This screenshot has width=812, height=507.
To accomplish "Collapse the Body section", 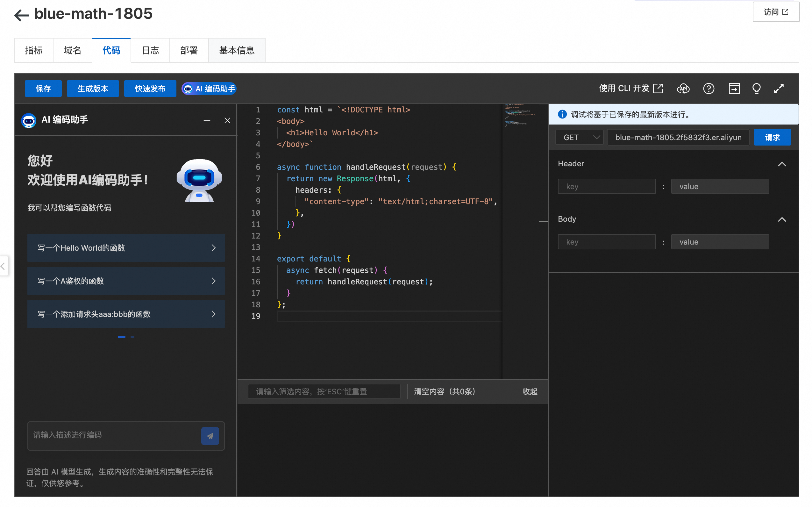I will pos(781,219).
